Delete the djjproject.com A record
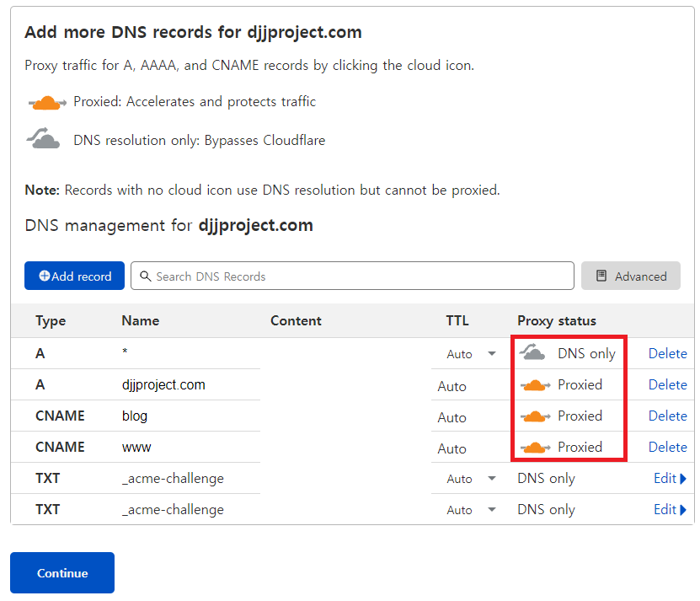Image resolution: width=700 pixels, height=601 pixels. (x=667, y=384)
